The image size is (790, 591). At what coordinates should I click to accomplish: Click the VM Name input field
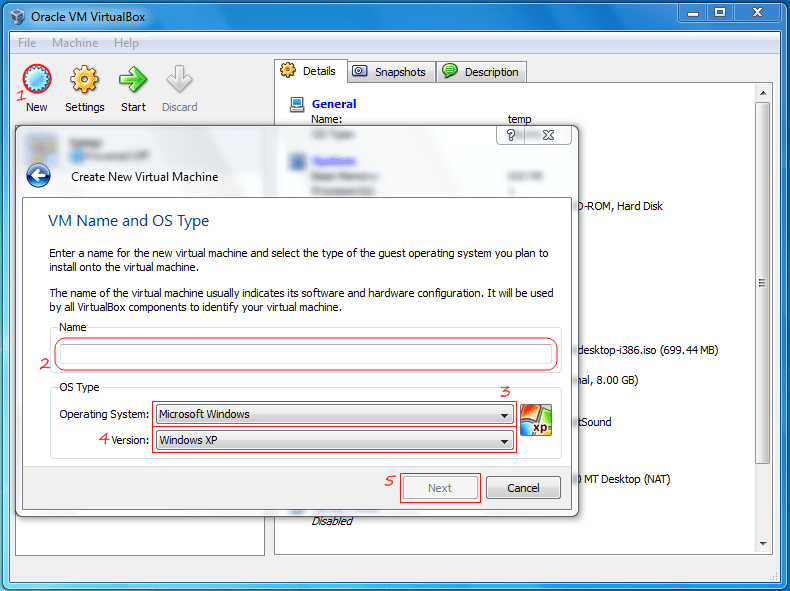(306, 354)
